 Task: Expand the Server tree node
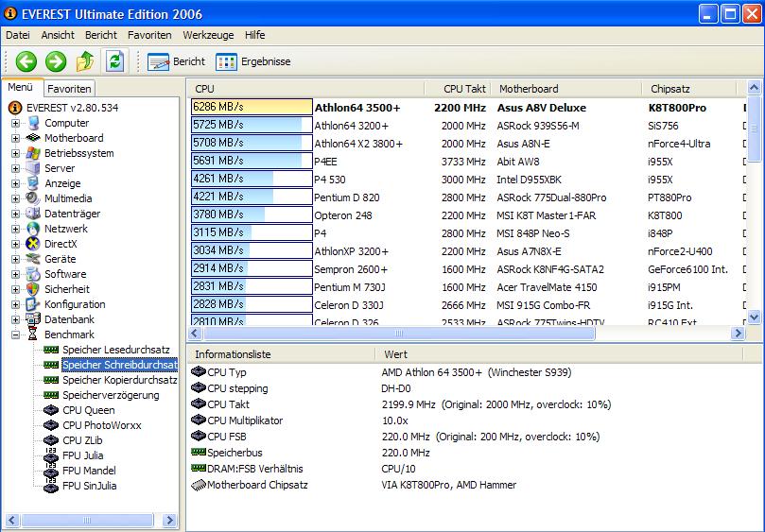tap(16, 169)
